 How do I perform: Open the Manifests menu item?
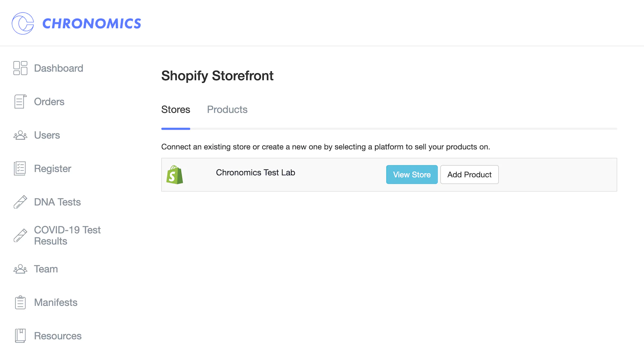[x=56, y=302]
